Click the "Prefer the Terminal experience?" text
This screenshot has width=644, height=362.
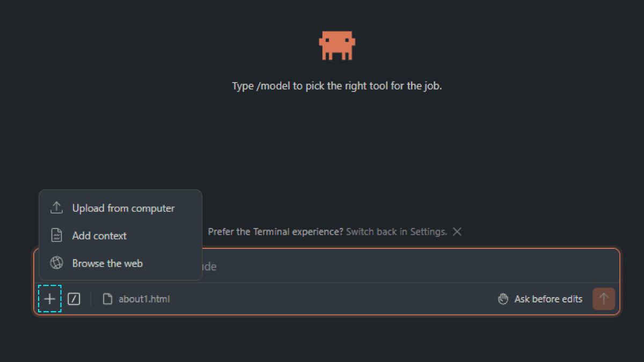pyautogui.click(x=275, y=232)
